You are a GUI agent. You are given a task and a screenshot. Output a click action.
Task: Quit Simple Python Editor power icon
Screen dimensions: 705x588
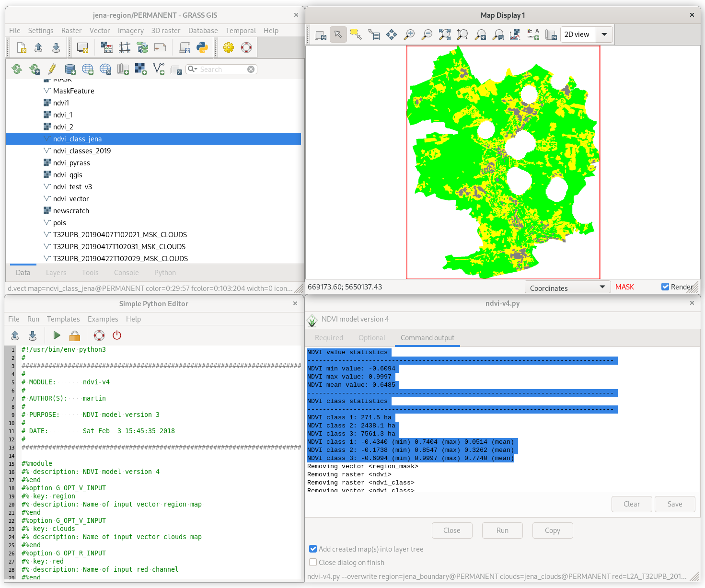click(117, 335)
